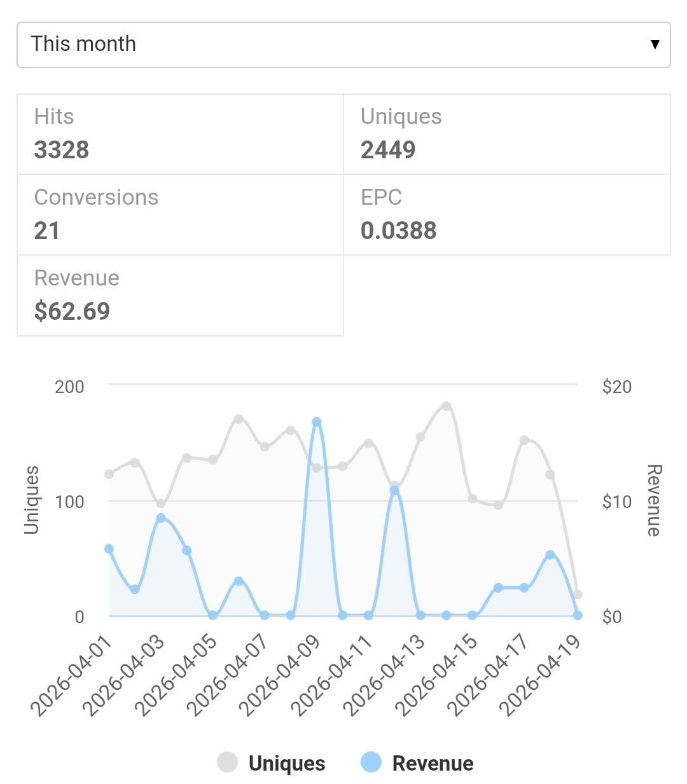Click the rotated Revenue right axis title

tap(654, 500)
